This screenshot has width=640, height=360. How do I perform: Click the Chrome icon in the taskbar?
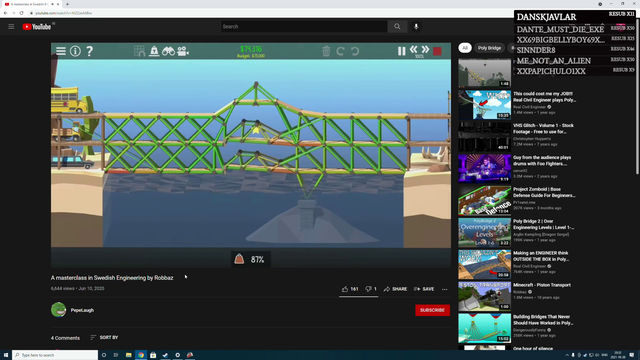(141, 355)
